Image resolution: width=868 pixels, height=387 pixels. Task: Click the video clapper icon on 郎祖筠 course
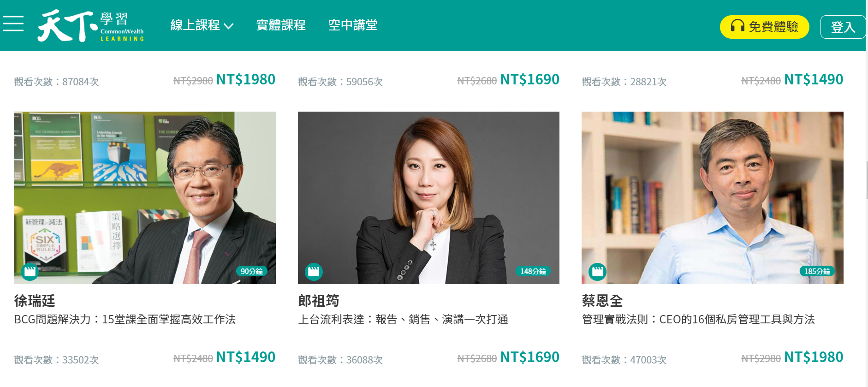pos(314,271)
